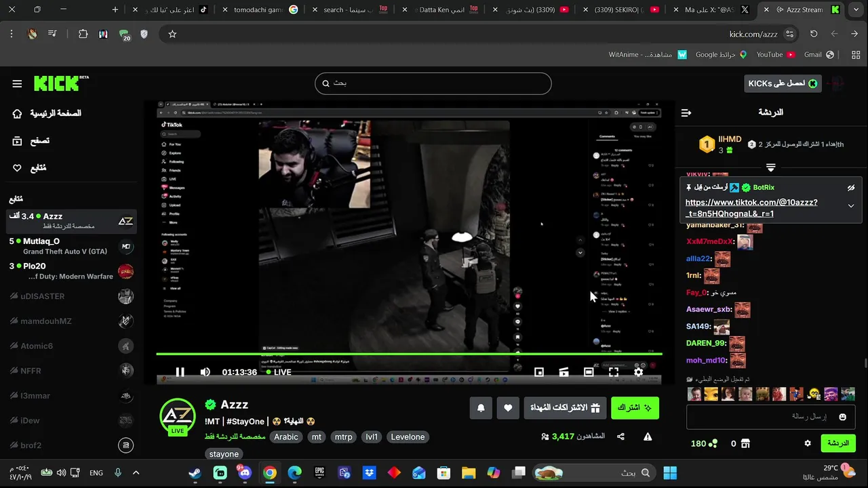Click the Get KICKs button
The height and width of the screenshot is (488, 868).
(x=783, y=83)
